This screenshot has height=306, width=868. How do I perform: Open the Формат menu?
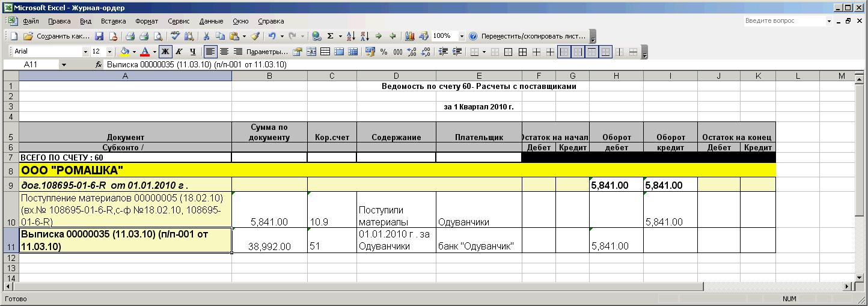(147, 21)
